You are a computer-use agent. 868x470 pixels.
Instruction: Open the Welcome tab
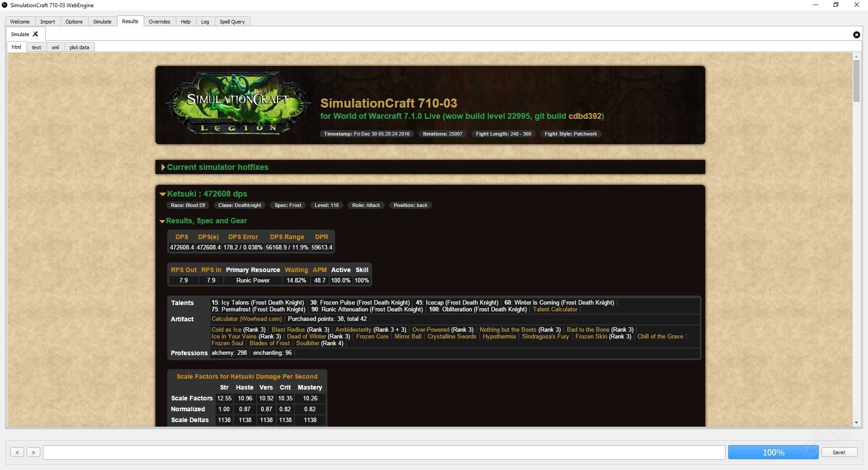click(20, 22)
